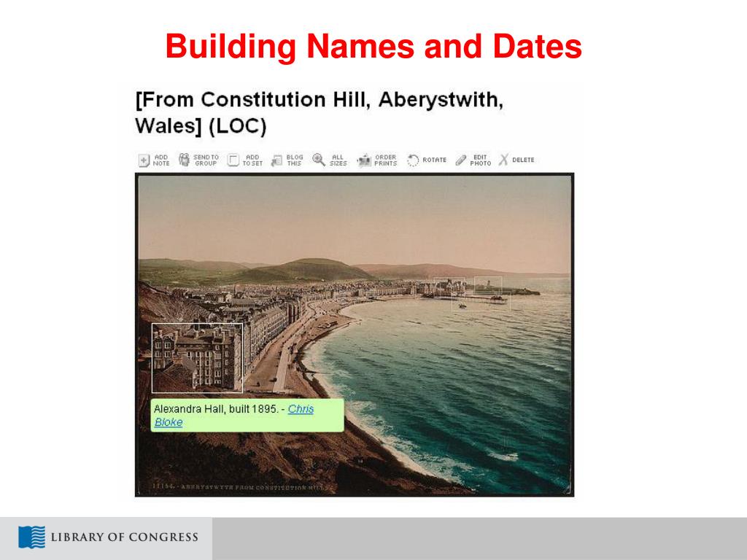Click the Add to Set icon
The image size is (747, 560).
point(233,160)
